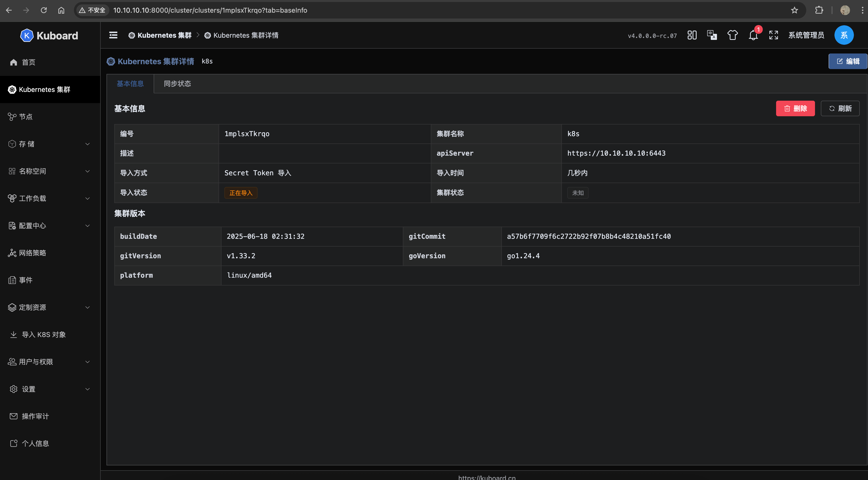This screenshot has height=480, width=868.
Task: Click the browser address bar URL
Action: (x=210, y=10)
